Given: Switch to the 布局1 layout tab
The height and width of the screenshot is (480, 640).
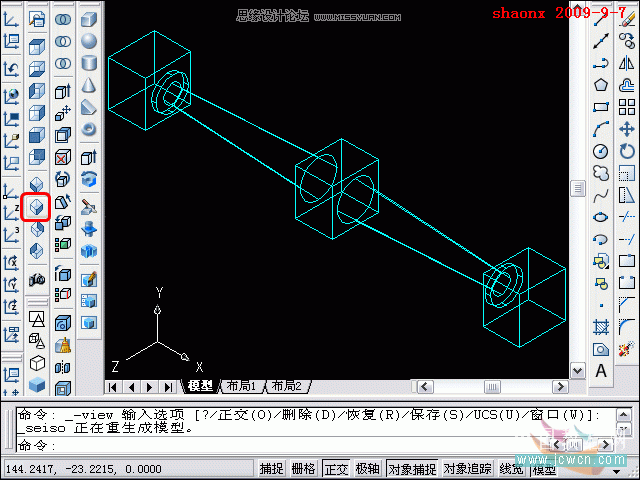Looking at the screenshot, I should pos(240,386).
